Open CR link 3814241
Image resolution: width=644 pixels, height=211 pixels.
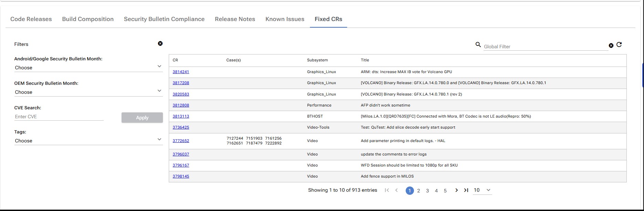181,72
